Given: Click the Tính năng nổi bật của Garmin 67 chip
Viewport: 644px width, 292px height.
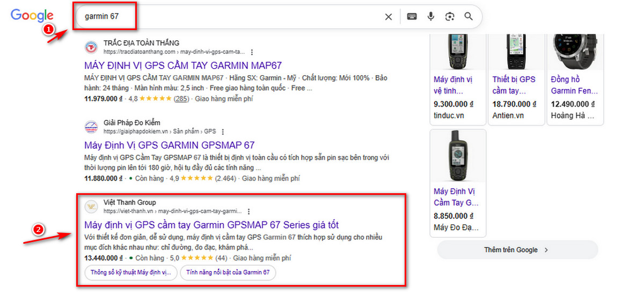Looking at the screenshot, I should point(228,273).
